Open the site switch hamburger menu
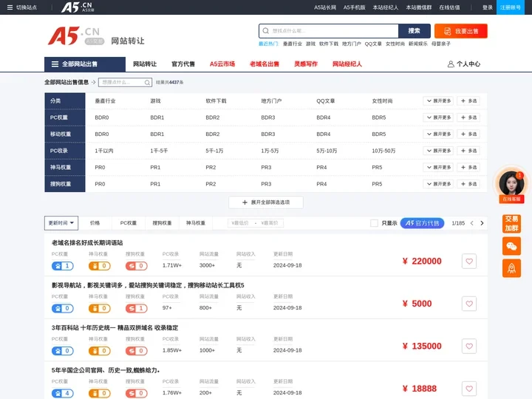532x399 pixels. point(10,7)
